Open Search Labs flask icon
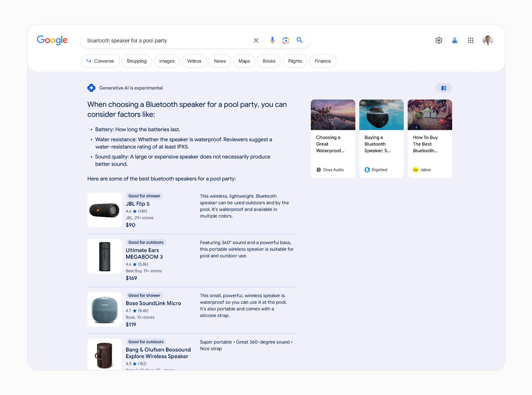 [455, 41]
